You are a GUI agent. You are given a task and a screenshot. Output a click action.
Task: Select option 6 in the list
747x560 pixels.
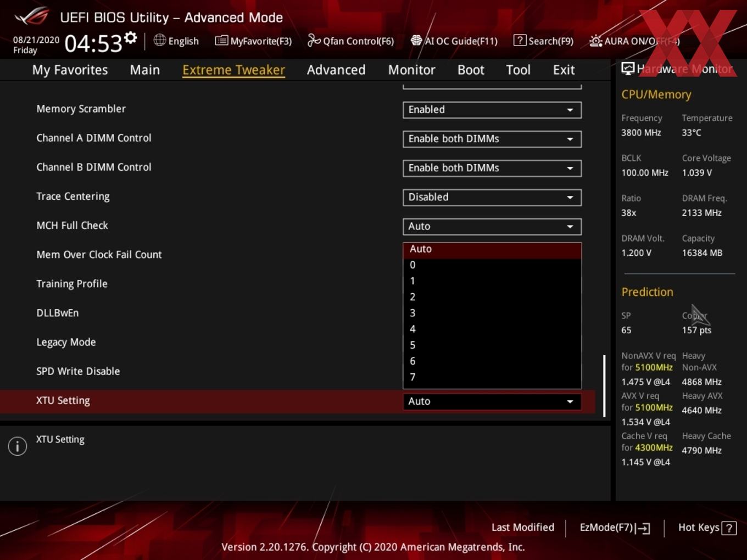pyautogui.click(x=492, y=361)
